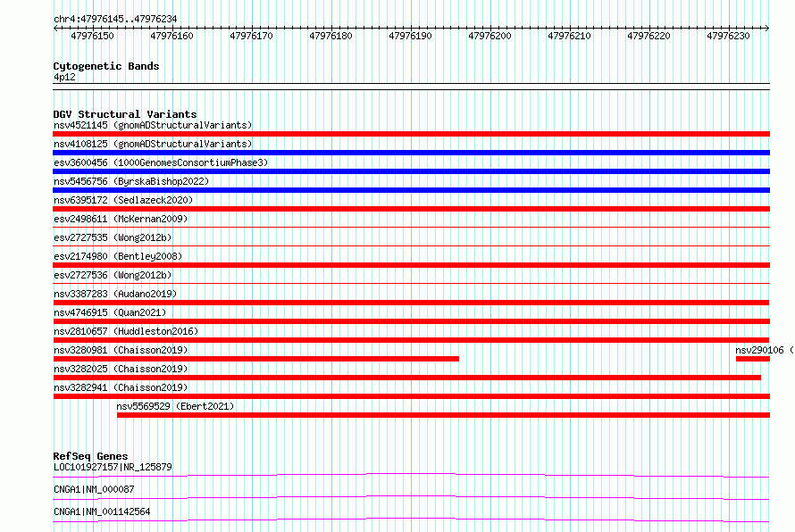795x532 pixels.
Task: Click ruler position 47976210
Action: (569, 36)
